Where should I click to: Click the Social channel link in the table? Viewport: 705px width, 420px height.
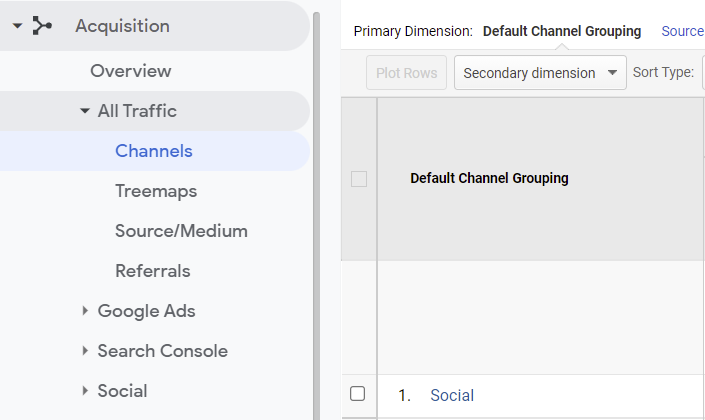pyautogui.click(x=452, y=395)
